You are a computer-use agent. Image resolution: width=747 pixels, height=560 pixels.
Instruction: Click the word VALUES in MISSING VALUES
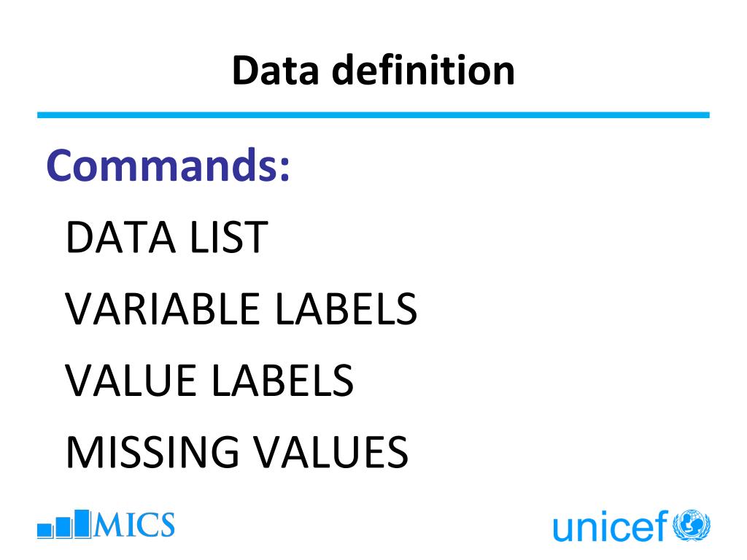click(x=330, y=451)
